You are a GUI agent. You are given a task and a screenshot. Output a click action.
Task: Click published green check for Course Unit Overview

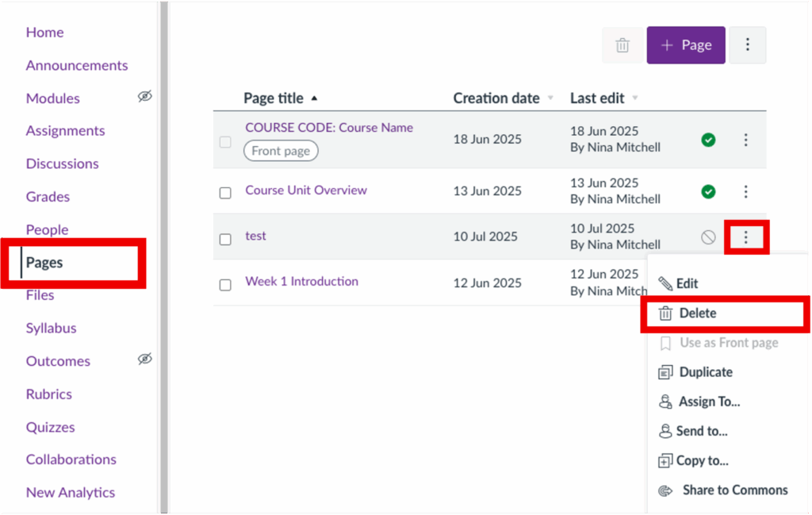(708, 191)
